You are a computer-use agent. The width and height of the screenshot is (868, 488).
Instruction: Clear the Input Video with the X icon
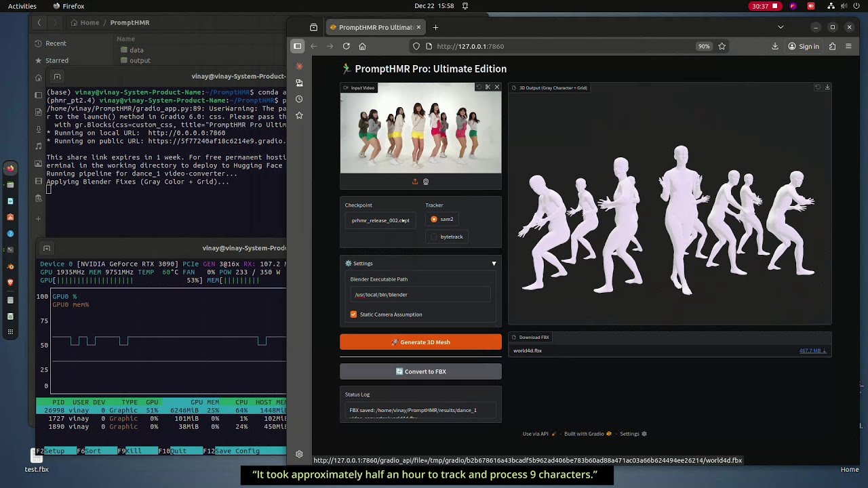pyautogui.click(x=496, y=87)
